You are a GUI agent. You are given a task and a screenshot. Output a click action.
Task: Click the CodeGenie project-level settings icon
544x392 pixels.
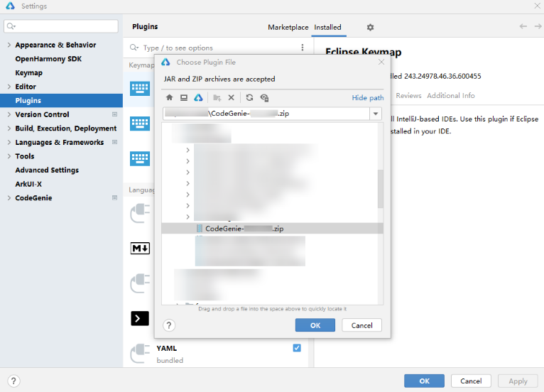tap(114, 197)
